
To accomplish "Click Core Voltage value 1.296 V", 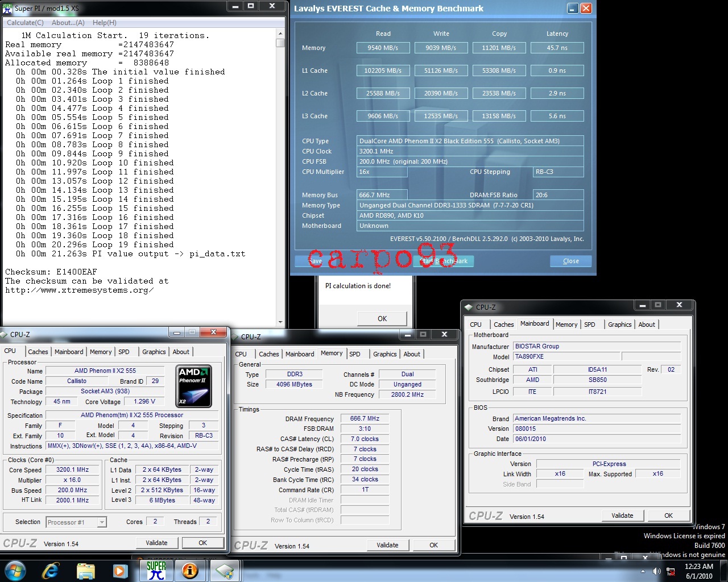I will (145, 401).
